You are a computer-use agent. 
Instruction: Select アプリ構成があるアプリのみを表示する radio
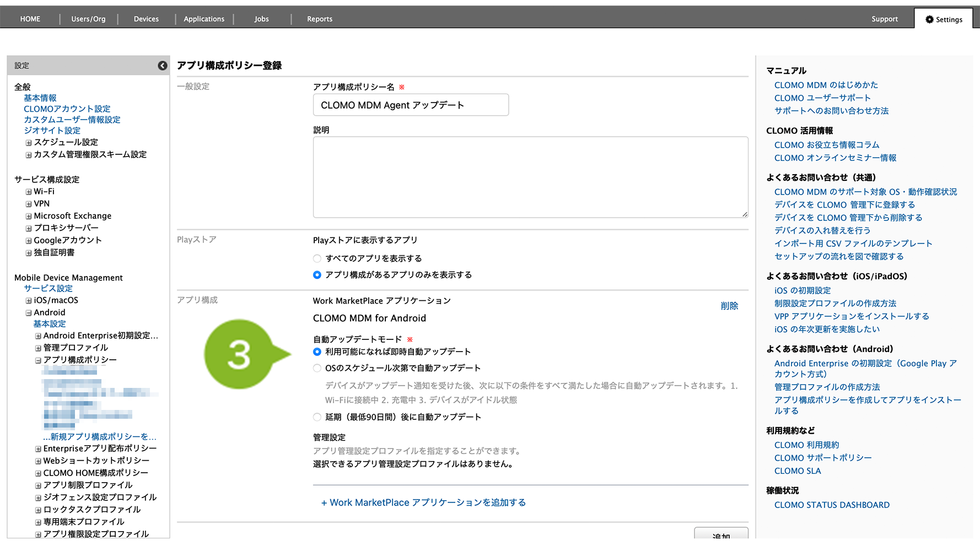pos(317,275)
